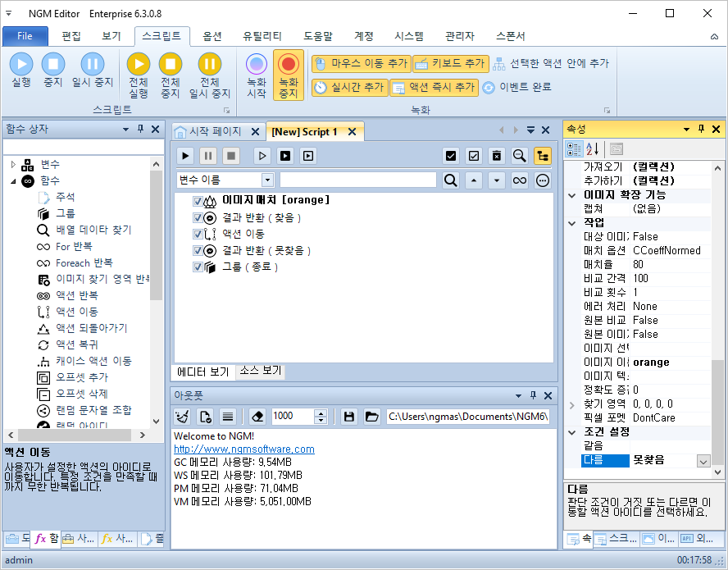Open the 옵션 ribbon tab

click(212, 36)
